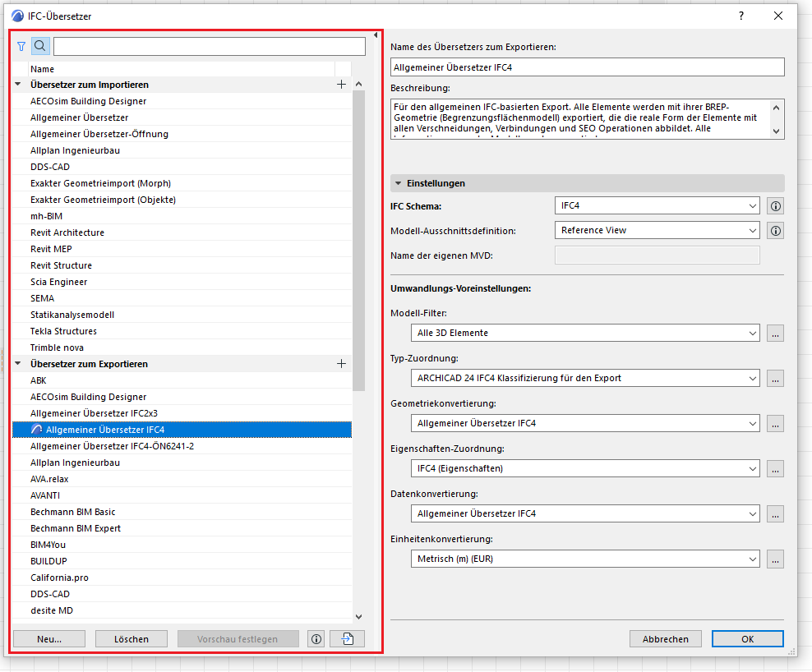Open info icon next to IFC Schema

775,206
